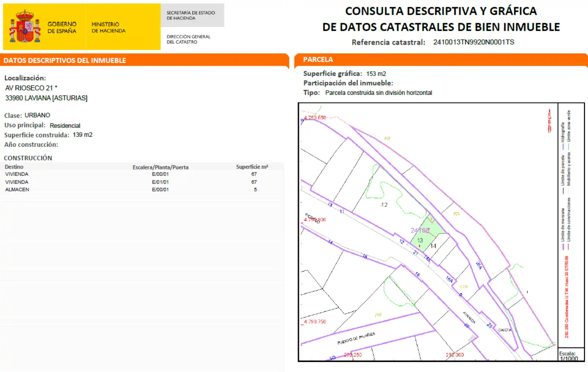Screen dimensions: 588x372
Task: Click the Destino column header
Action: coord(14,167)
